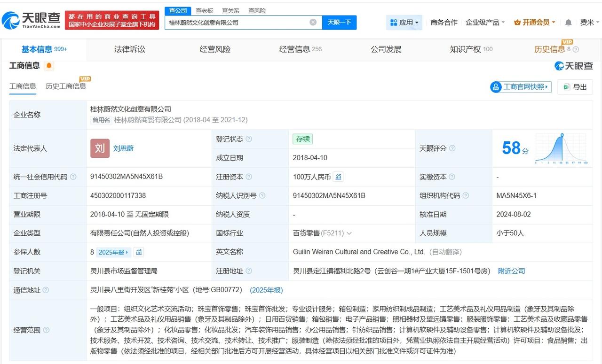The height and width of the screenshot is (364, 602).
Task: Open the chart icon beside 100万人民币
Action: click(x=339, y=177)
